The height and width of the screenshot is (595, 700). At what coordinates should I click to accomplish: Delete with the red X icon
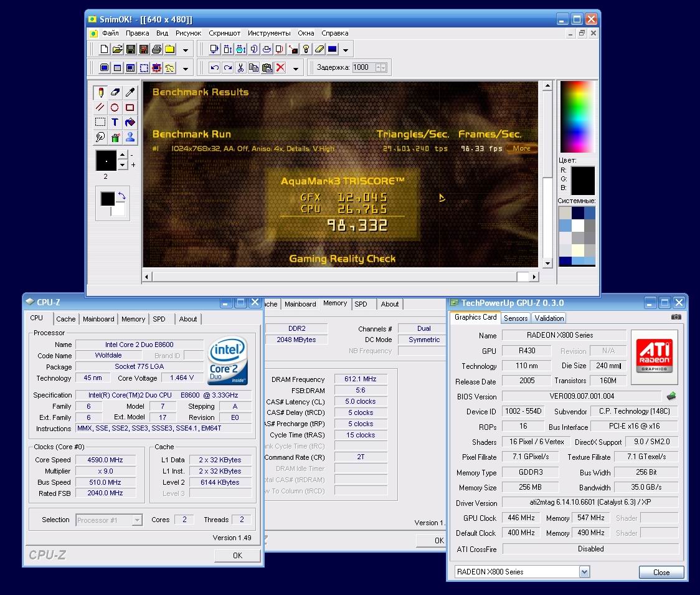(x=280, y=67)
